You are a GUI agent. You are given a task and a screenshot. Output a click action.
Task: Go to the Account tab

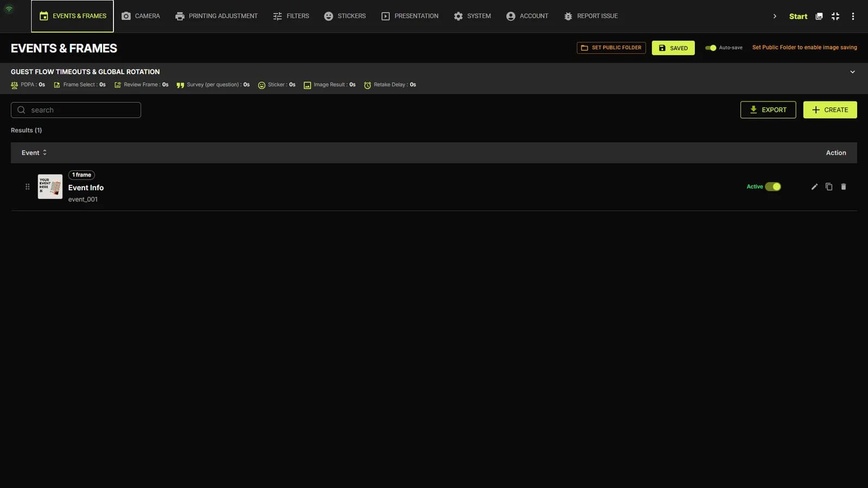[527, 16]
